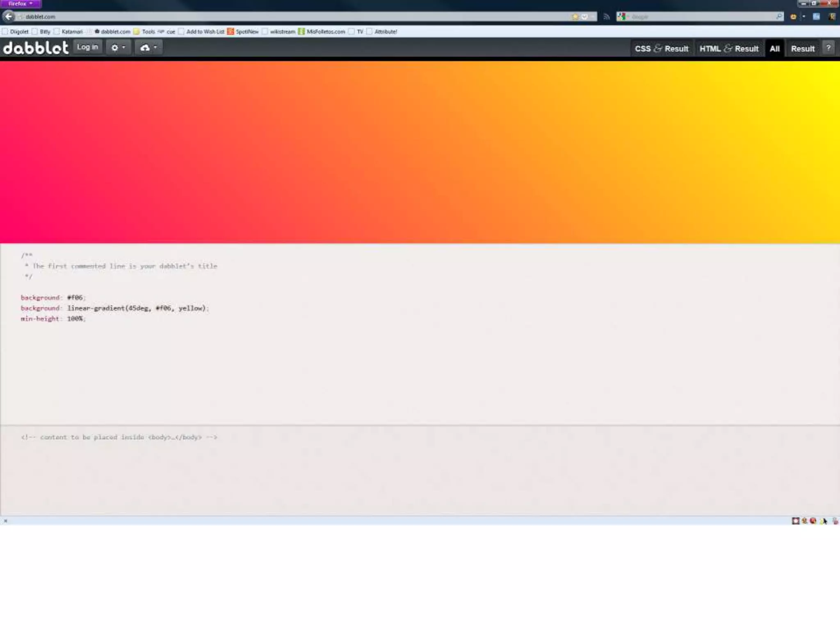Image resolution: width=840 pixels, height=630 pixels.
Task: Click the dabblet logo
Action: 36,48
